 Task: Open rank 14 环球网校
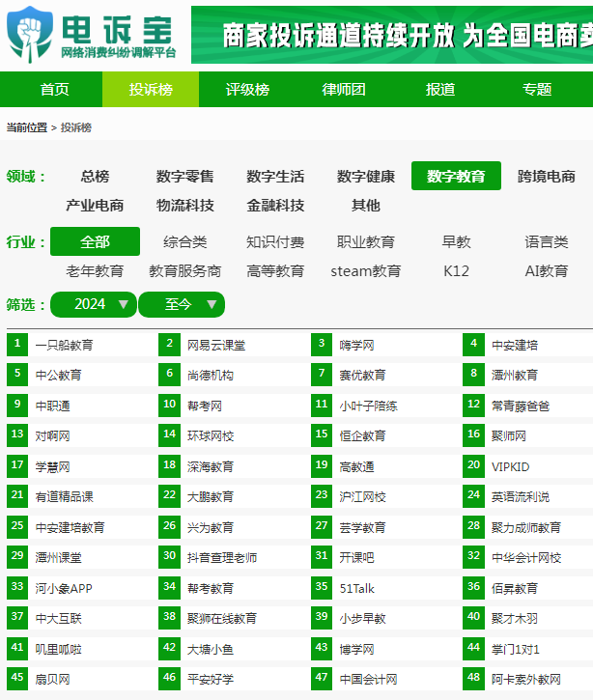point(211,435)
